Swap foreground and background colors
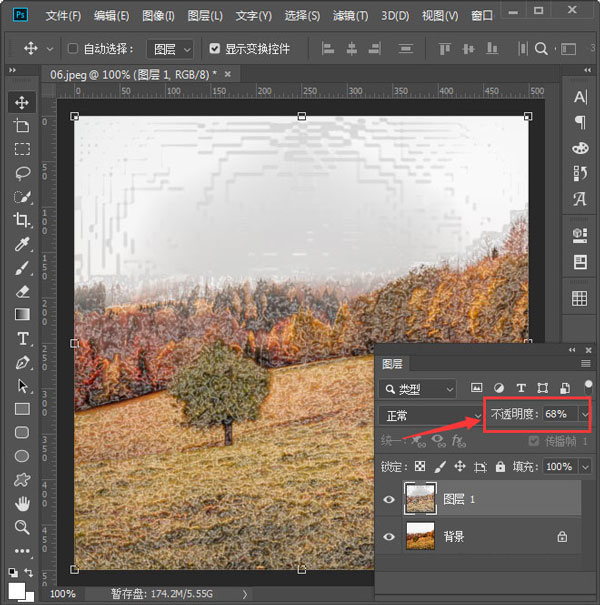 (29, 572)
